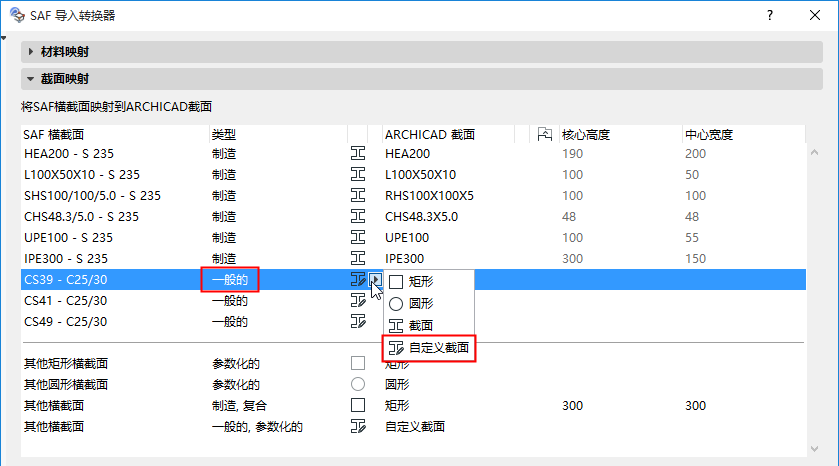Screen dimensions: 839x466
Task: Click the 一般的, 参数化的 type cell
Action: tap(257, 426)
